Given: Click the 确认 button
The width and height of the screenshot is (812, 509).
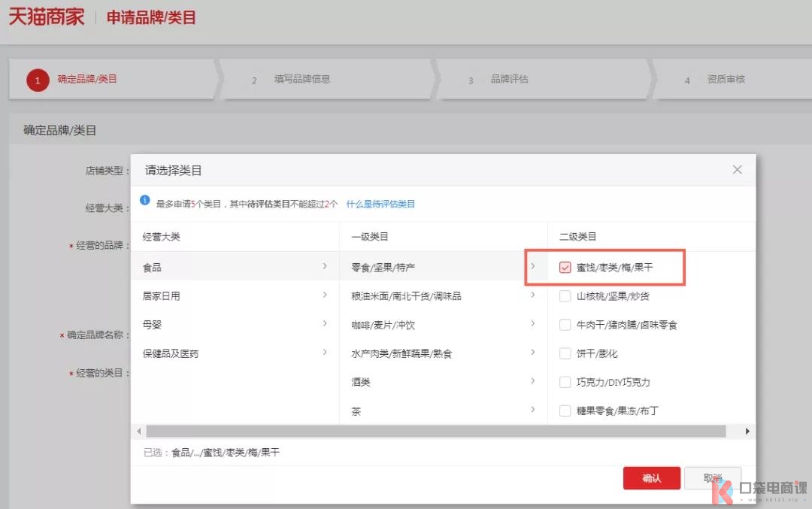Looking at the screenshot, I should pyautogui.click(x=651, y=478).
